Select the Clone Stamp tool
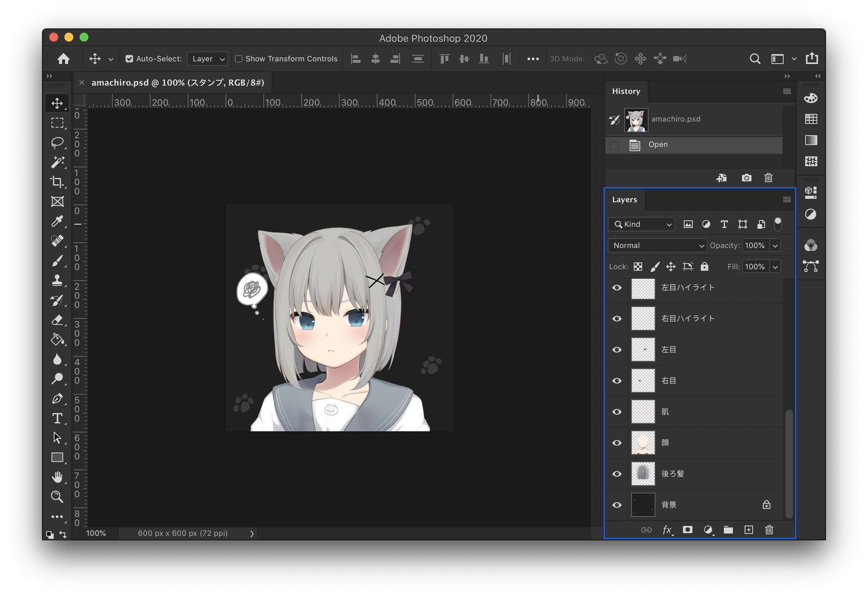Screen dimensions: 868x596 pos(58,281)
